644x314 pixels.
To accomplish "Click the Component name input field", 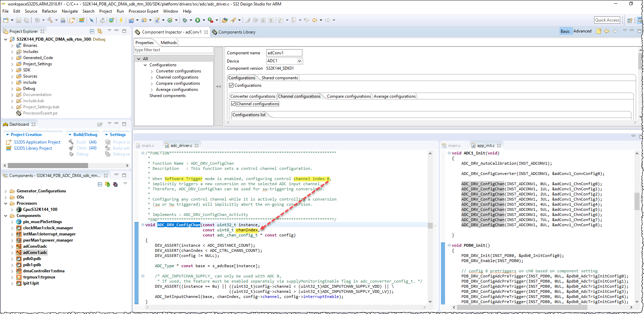I will click(x=284, y=53).
